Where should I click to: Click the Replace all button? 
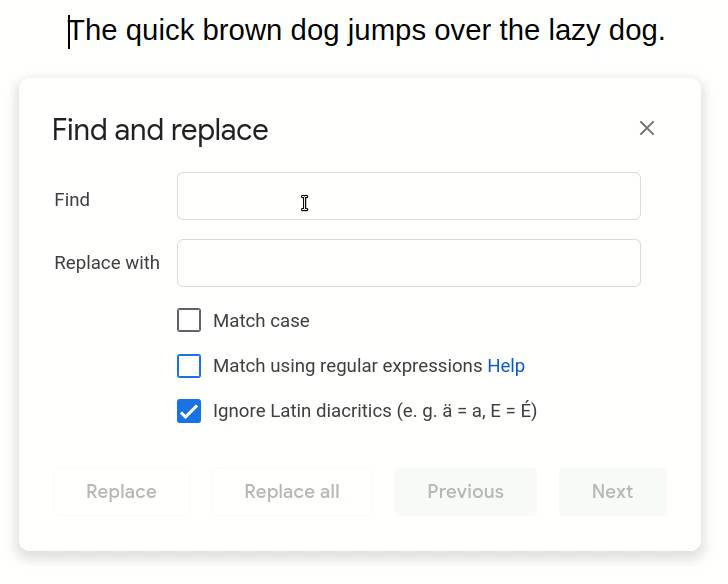coord(292,492)
